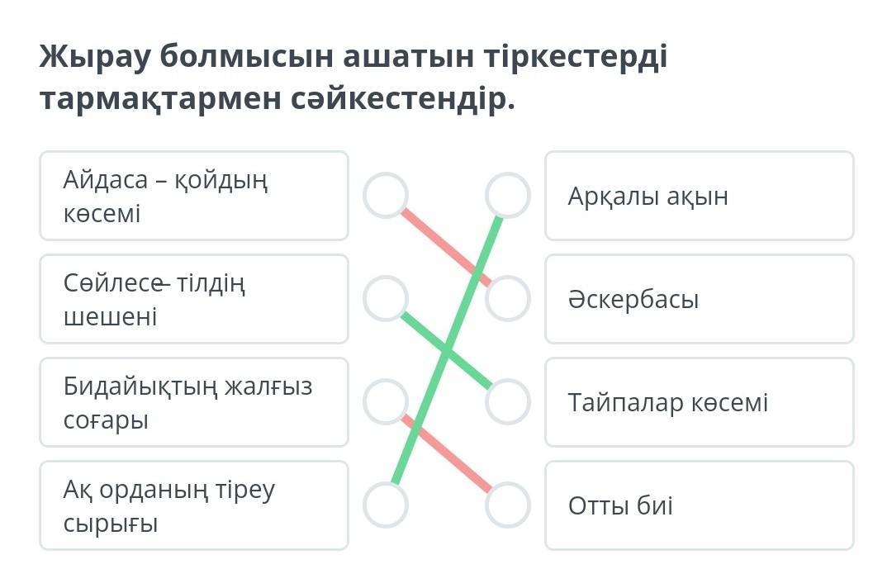
Task: Choose the 'Әскербасы' answer card
Action: [699, 299]
